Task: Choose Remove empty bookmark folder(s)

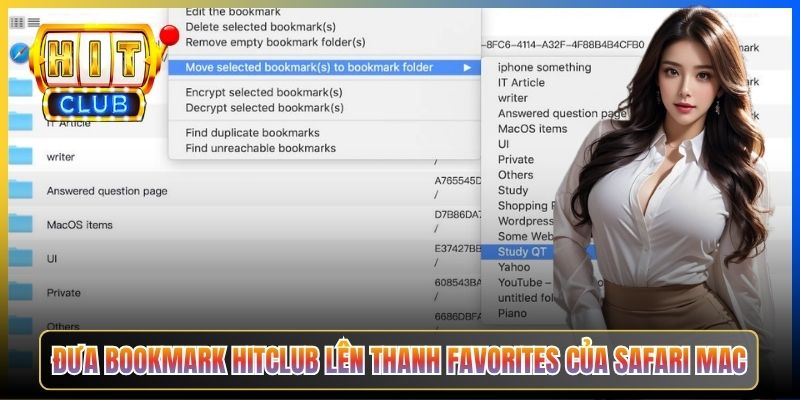Action: coord(275,42)
